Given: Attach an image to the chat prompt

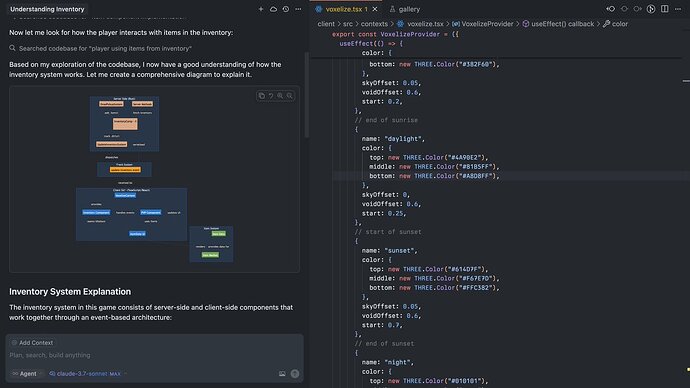Looking at the screenshot, I should pyautogui.click(x=282, y=373).
